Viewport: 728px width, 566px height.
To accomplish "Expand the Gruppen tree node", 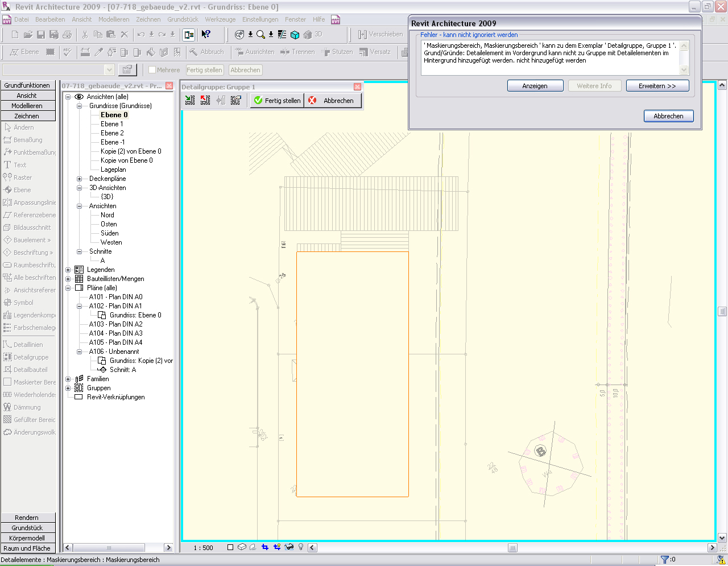I will point(68,388).
